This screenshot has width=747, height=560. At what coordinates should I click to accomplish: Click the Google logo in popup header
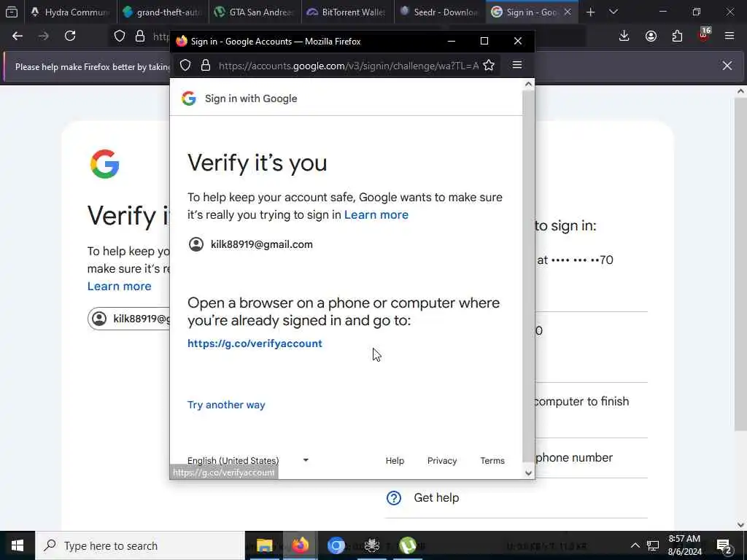[x=189, y=98]
